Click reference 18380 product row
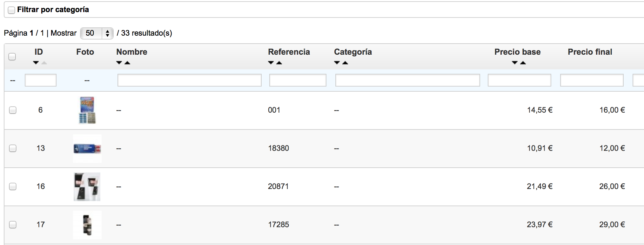This screenshot has height=245, width=644. 278,148
